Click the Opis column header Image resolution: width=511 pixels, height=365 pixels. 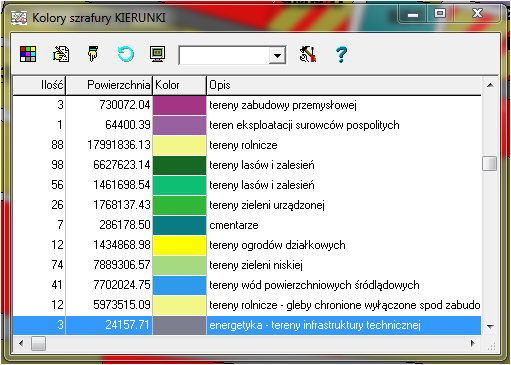pos(344,85)
